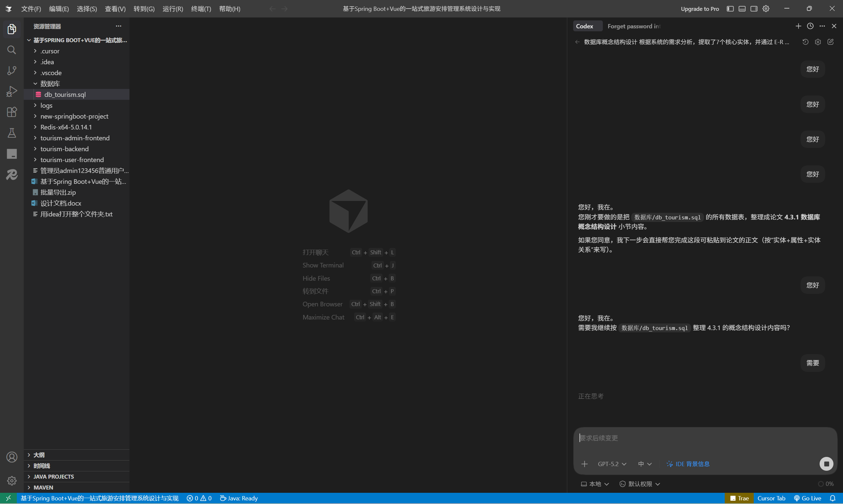Open the Search view in activity bar

point(12,50)
